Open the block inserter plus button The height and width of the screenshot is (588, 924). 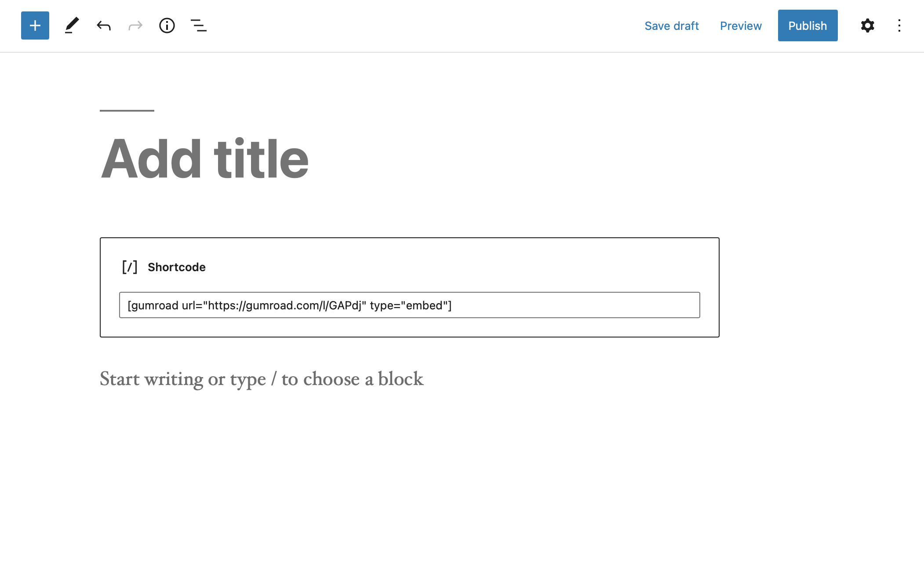(35, 25)
